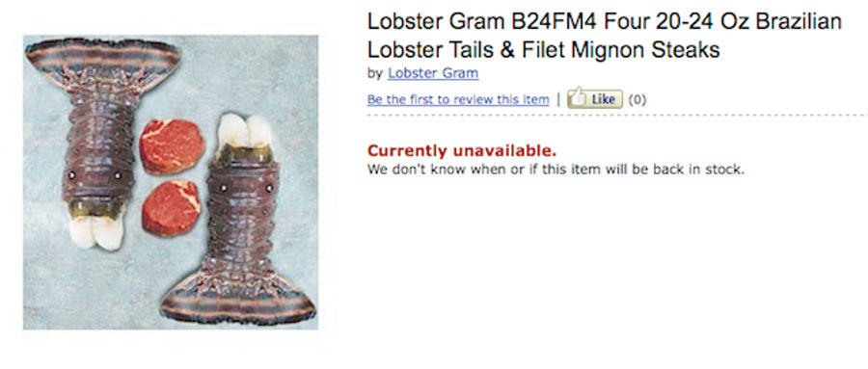Click the lobster tail with fan pointing up
The image size is (868, 369).
tap(102, 143)
